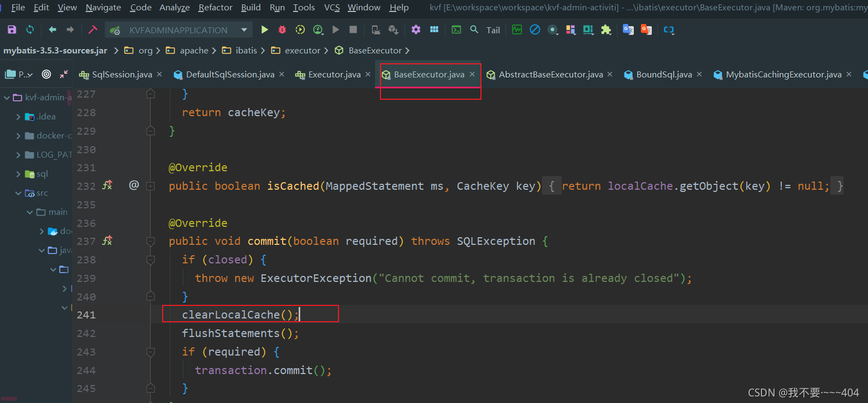
Task: Navigate forward with the right arrow icon
Action: click(70, 29)
